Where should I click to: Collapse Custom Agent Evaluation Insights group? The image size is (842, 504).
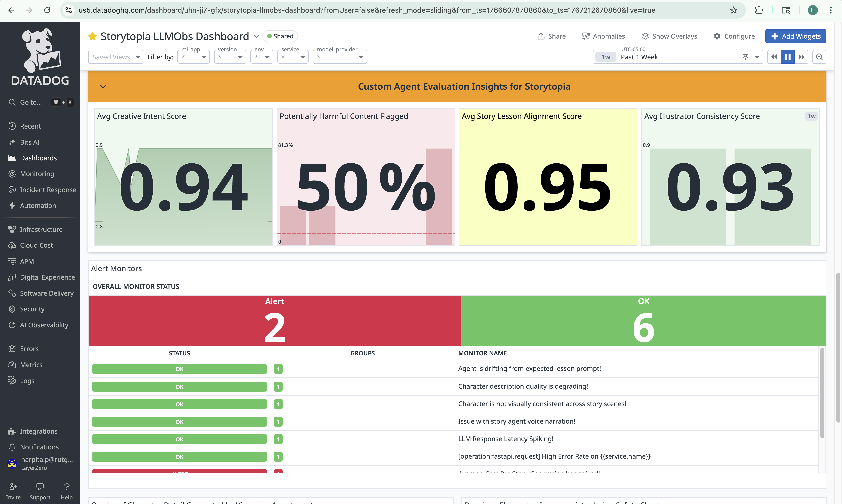pyautogui.click(x=103, y=86)
